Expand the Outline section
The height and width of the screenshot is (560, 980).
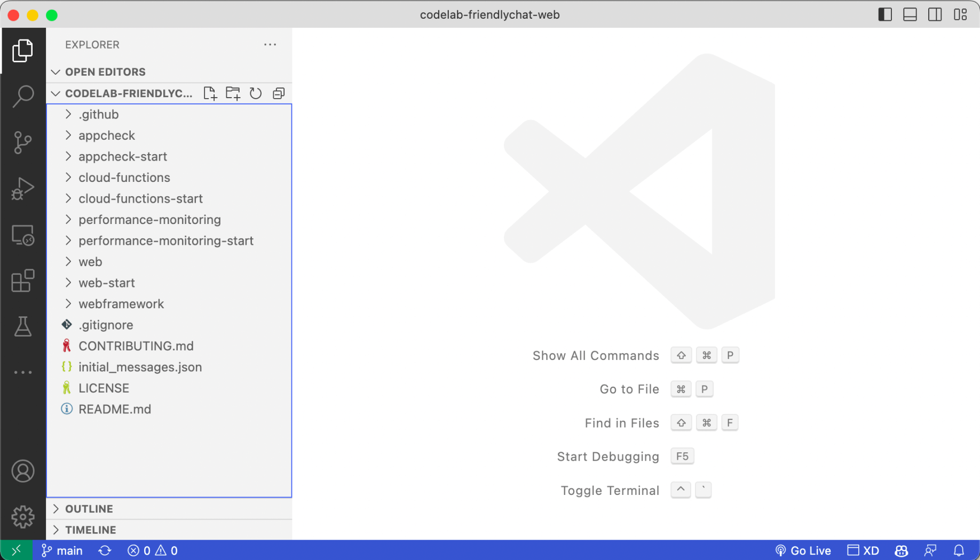[169, 509]
